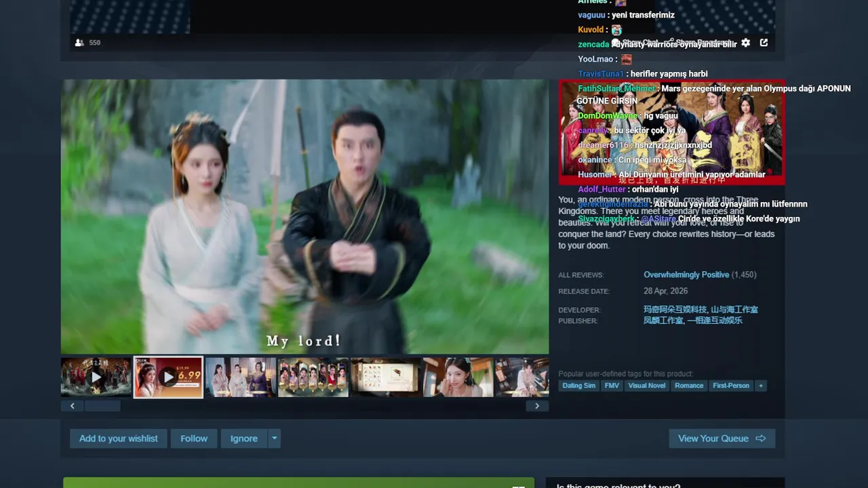Screen dimensions: 868x488
Task: Open close-up smiling woman screenshot thumbnail
Action: tap(458, 377)
